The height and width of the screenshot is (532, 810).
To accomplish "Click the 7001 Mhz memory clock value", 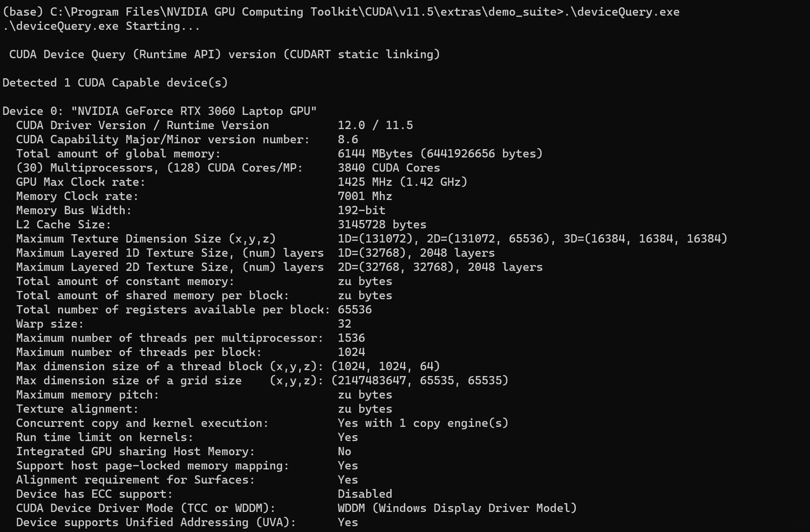I will click(x=365, y=196).
